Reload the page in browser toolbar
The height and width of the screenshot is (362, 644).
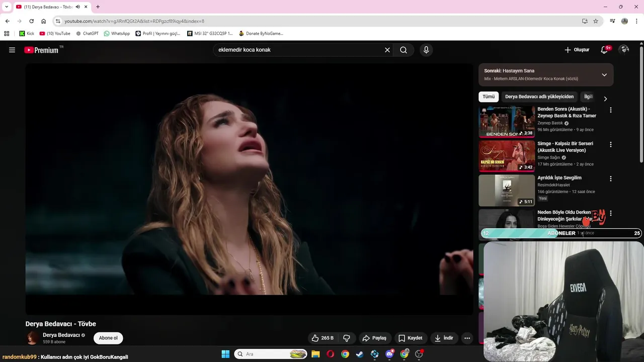(x=31, y=21)
